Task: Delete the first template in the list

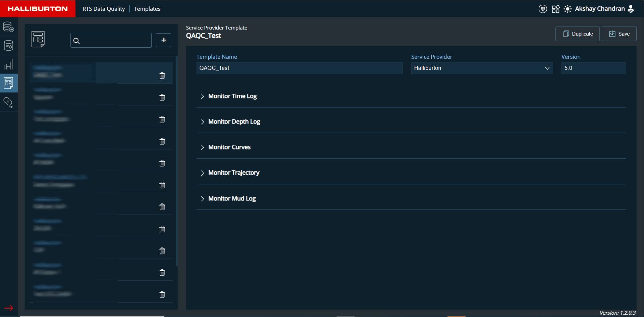Action: 162,76
